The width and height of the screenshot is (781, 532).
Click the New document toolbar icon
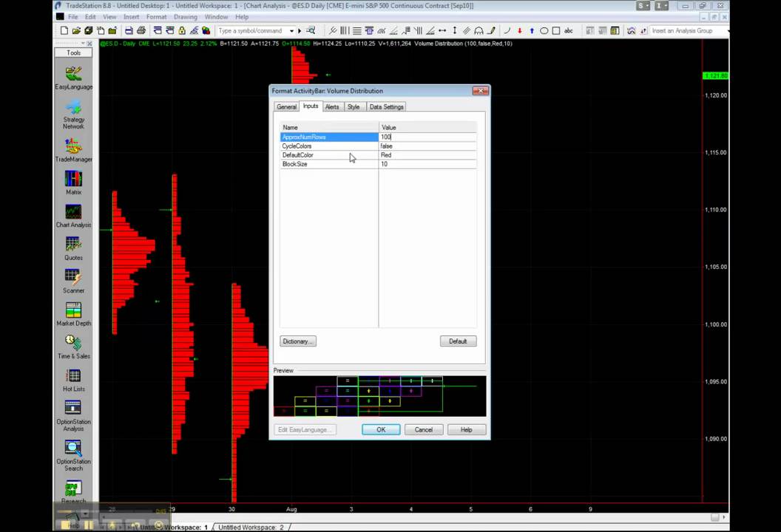pyautogui.click(x=64, y=30)
